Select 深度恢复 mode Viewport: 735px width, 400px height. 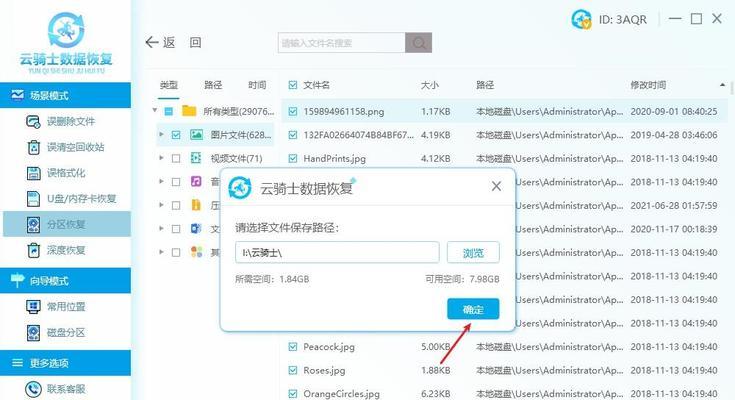[x=67, y=250]
